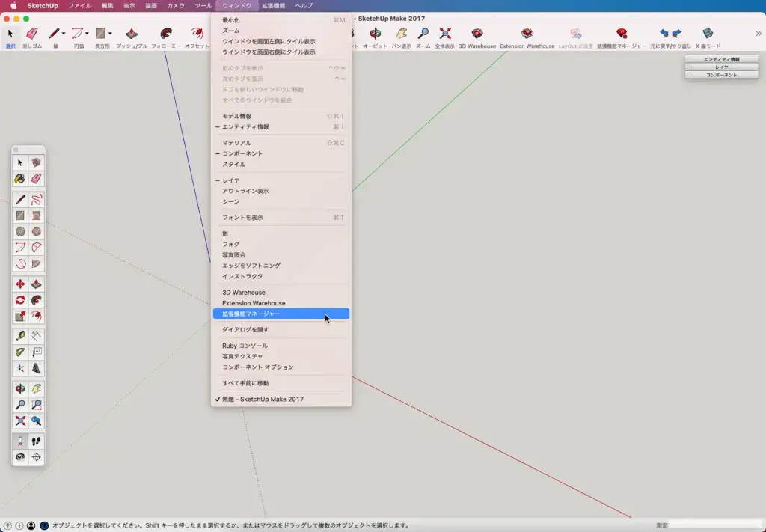Pick the Tape Measure tool in left palette

(20, 336)
